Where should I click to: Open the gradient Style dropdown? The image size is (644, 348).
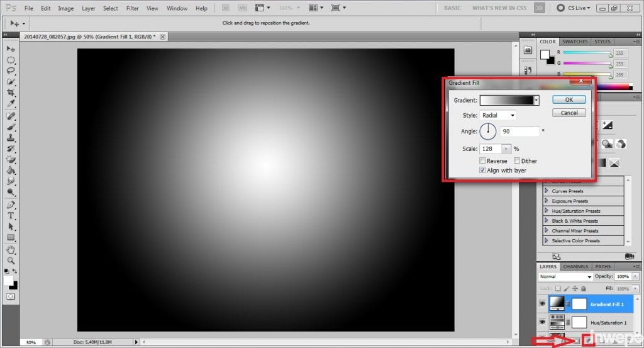point(497,116)
